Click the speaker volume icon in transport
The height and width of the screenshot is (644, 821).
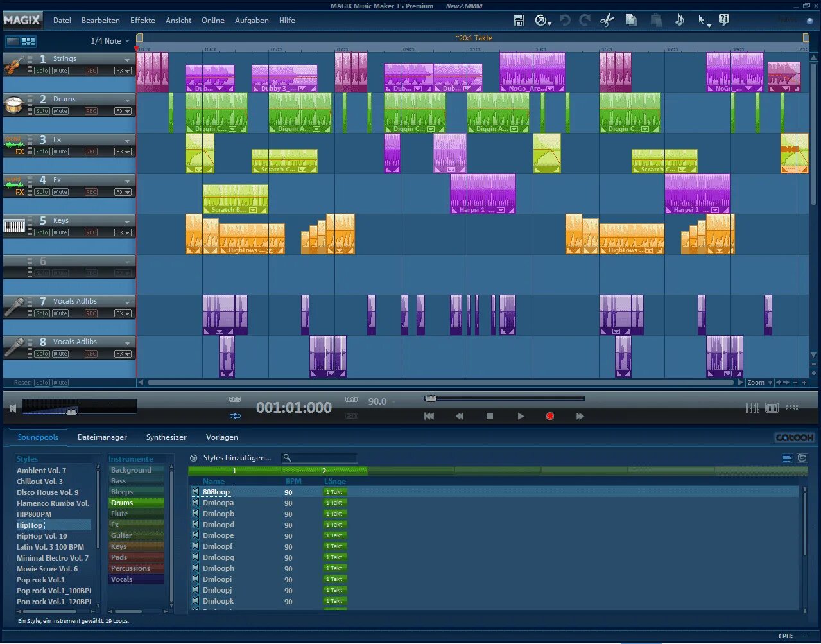(x=12, y=408)
